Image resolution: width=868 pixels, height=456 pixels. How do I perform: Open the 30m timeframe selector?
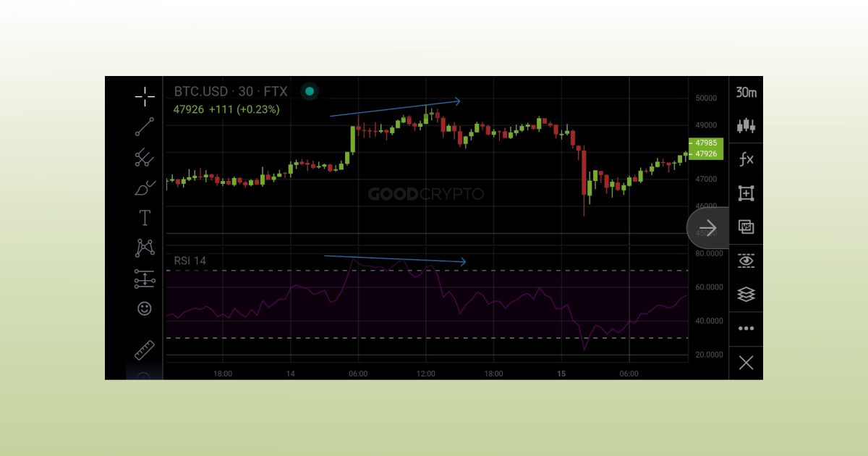click(746, 93)
